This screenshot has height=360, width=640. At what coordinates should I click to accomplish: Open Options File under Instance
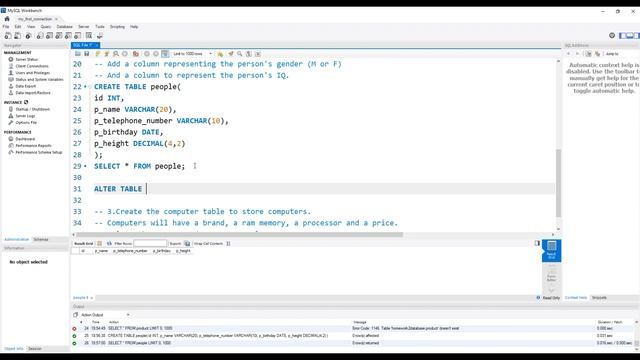coord(26,122)
